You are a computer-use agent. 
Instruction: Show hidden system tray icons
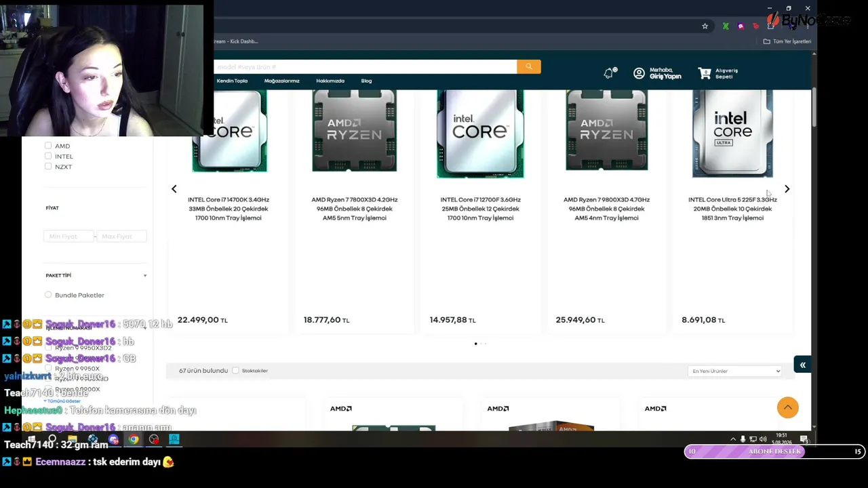tap(732, 439)
